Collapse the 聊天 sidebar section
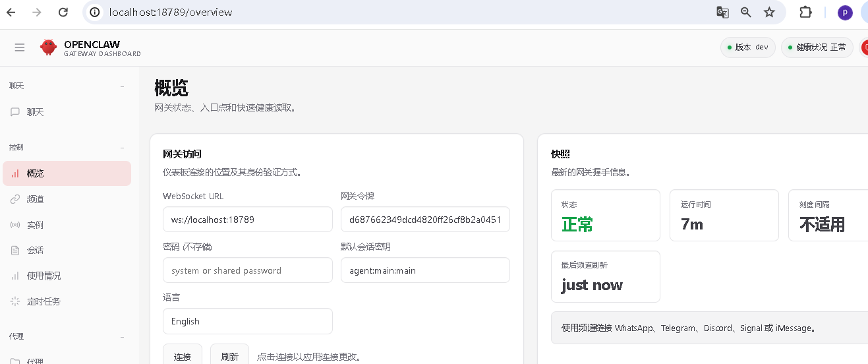The image size is (868, 364). pos(122,86)
